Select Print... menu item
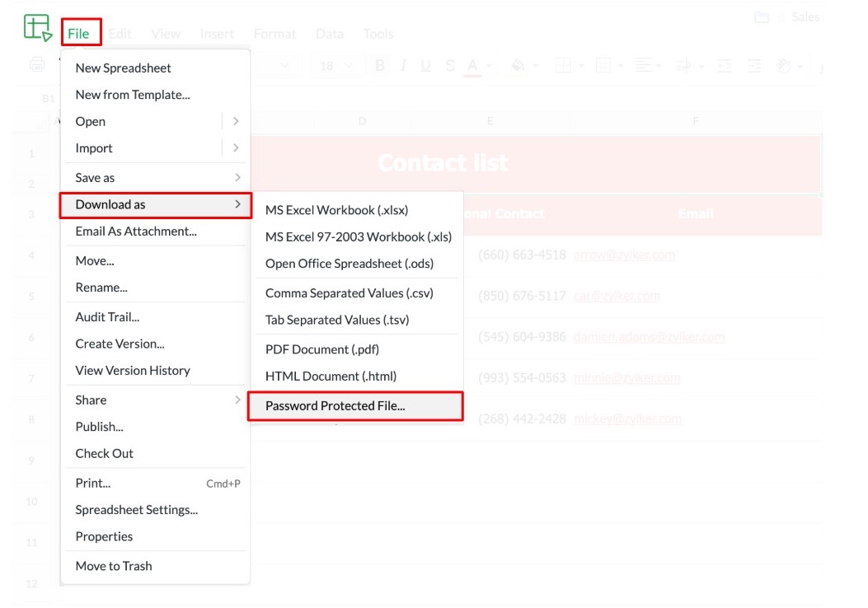Image resolution: width=868 pixels, height=608 pixels. click(x=156, y=483)
